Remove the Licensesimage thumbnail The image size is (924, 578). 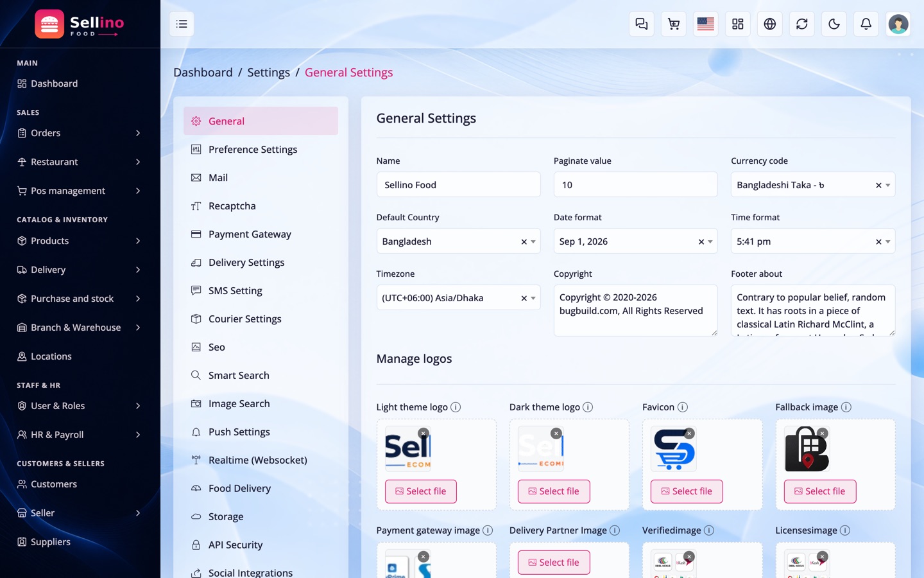click(x=823, y=557)
